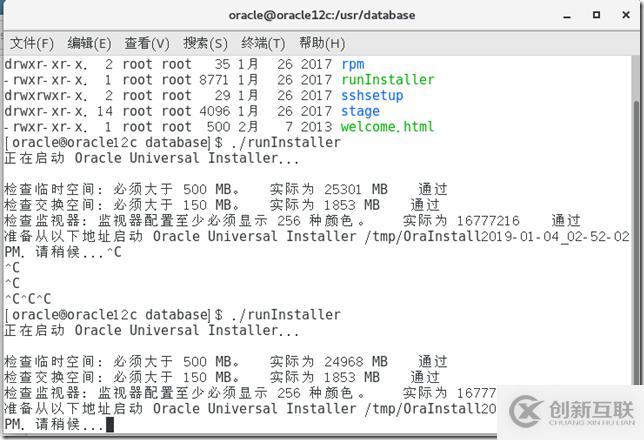Open the 搜索(S) menu
644x440 pixels.
click(205, 43)
